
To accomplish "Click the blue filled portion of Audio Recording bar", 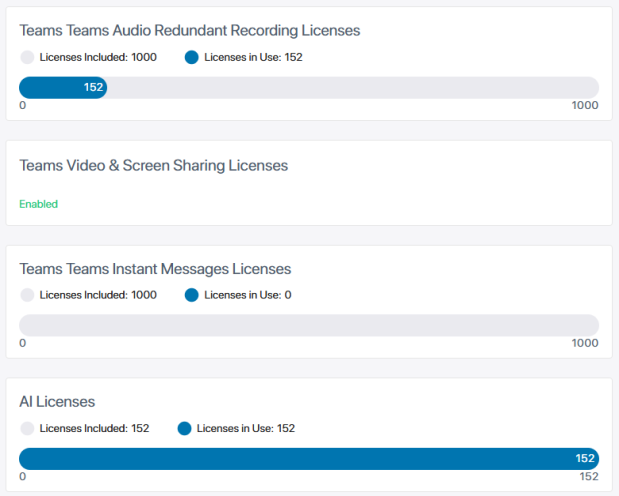I will [x=60, y=87].
